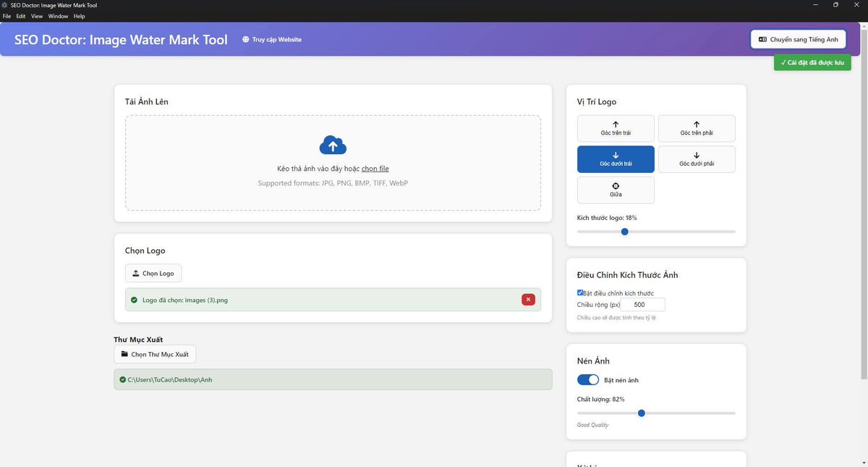Select the Góc dưới trái logo position
The width and height of the screenshot is (868, 467).
coord(616,159)
